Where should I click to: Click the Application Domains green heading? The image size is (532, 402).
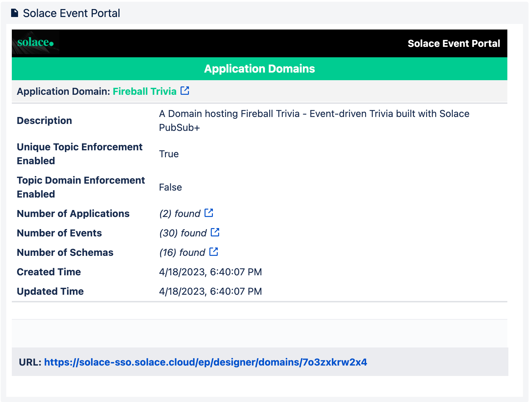tap(259, 69)
